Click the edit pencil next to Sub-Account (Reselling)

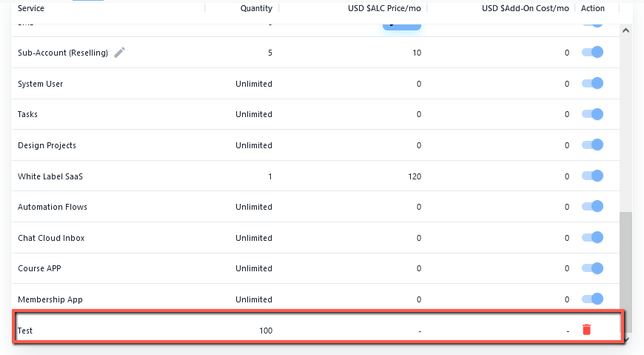click(120, 53)
